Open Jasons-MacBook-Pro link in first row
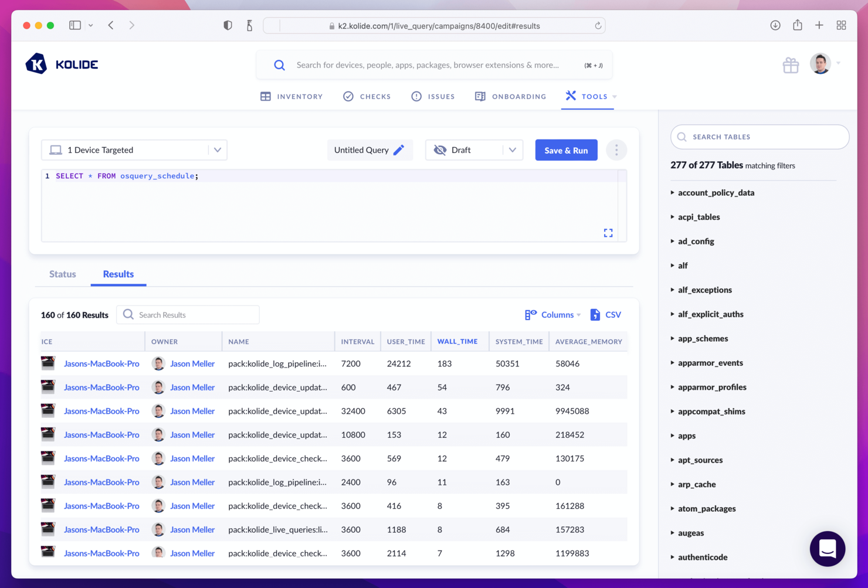Screen dimensions: 868x588 (101, 363)
